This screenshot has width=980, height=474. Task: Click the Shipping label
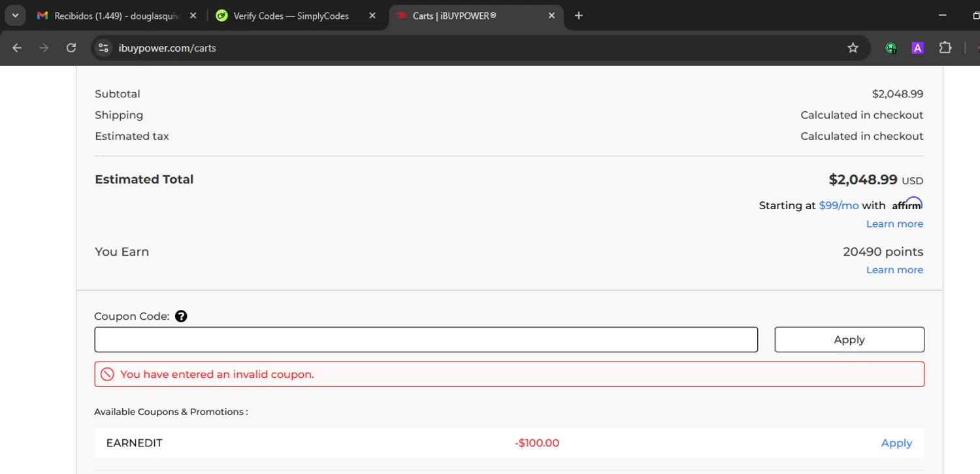point(119,115)
